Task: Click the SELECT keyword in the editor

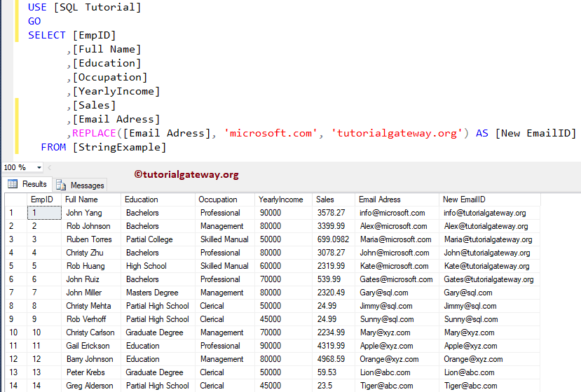Action: 47,35
